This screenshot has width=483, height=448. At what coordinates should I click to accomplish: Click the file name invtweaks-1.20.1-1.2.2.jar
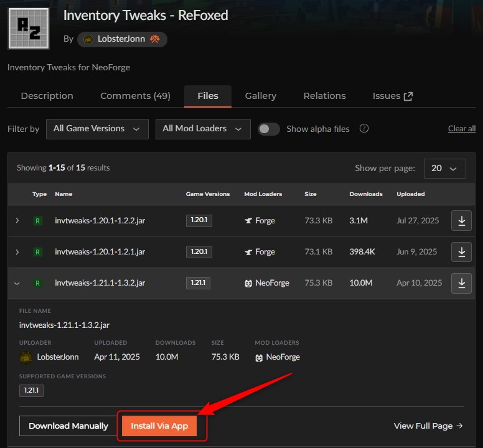(x=100, y=221)
